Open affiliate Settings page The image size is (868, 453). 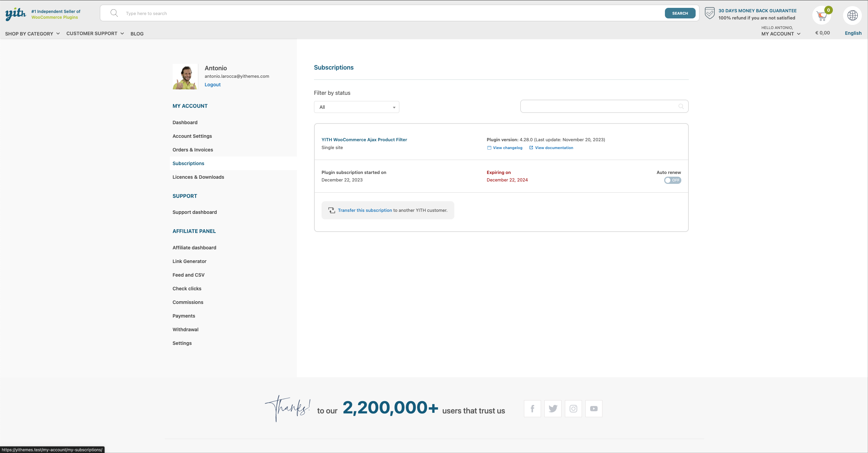182,343
